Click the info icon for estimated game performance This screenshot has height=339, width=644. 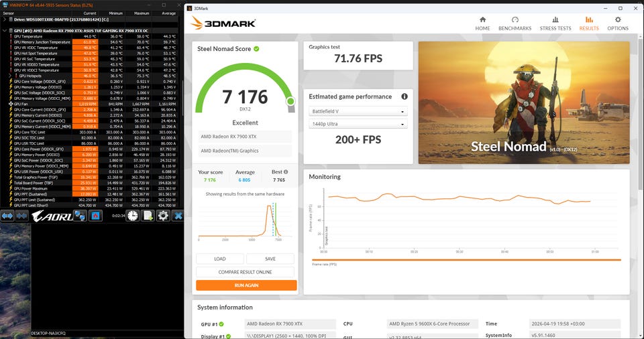404,96
